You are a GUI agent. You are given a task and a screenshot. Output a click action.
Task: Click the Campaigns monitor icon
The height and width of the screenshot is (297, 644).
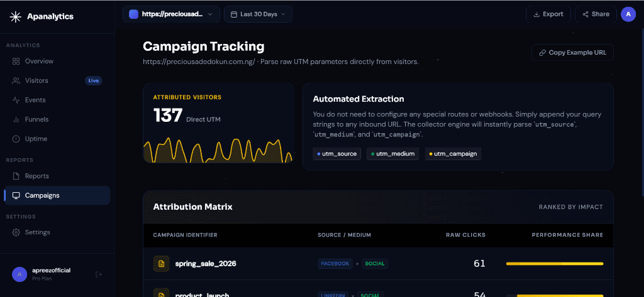[x=16, y=195]
